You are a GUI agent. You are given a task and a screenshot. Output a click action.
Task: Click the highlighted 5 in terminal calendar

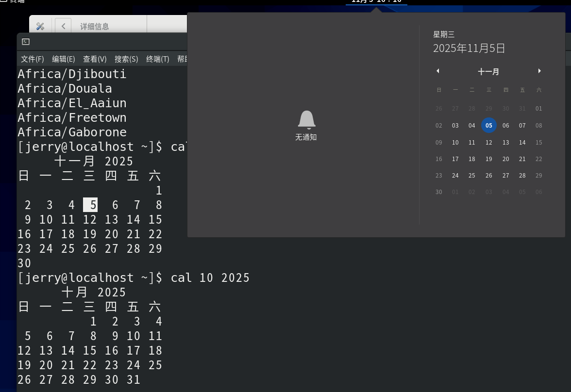[x=90, y=205]
